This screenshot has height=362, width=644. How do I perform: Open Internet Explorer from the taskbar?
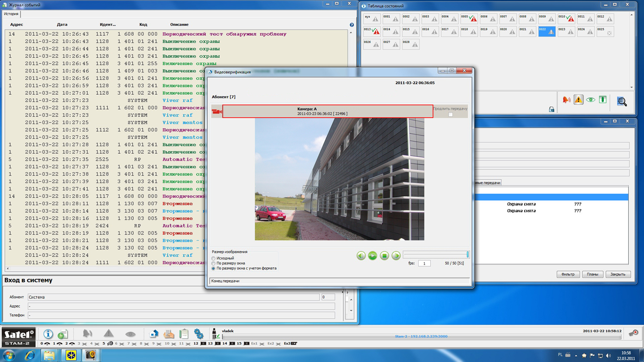click(30, 355)
